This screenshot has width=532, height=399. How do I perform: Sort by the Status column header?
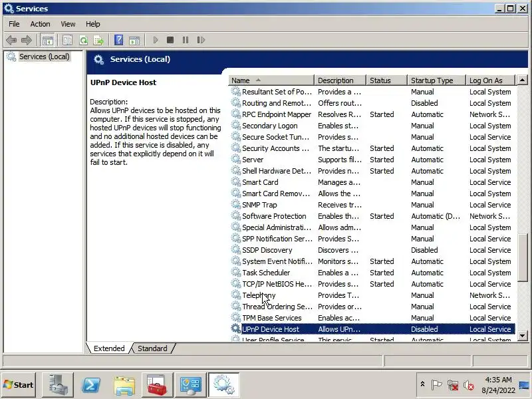point(387,80)
